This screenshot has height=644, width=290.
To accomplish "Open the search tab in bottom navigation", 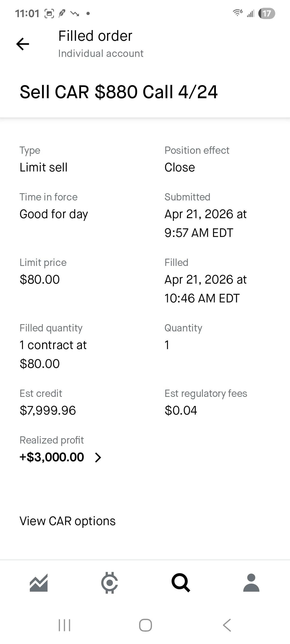I will pos(181,583).
